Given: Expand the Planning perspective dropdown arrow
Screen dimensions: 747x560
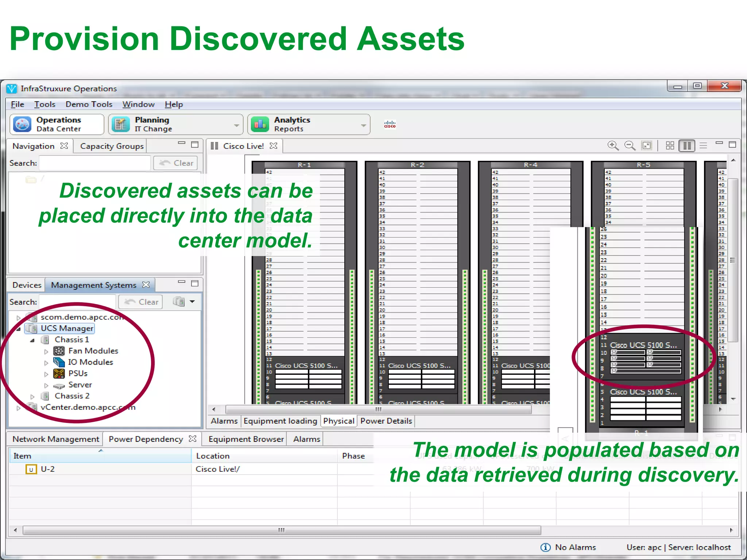Looking at the screenshot, I should click(x=237, y=125).
